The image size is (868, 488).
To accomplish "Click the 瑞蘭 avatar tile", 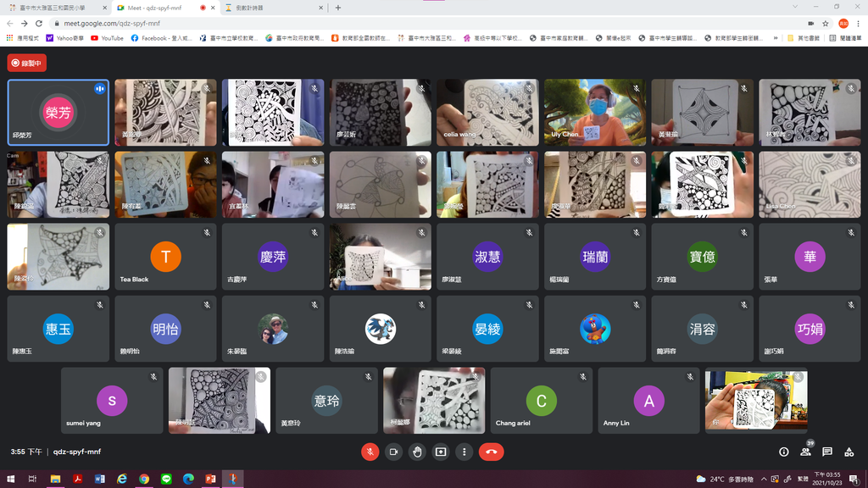I will click(x=594, y=256).
